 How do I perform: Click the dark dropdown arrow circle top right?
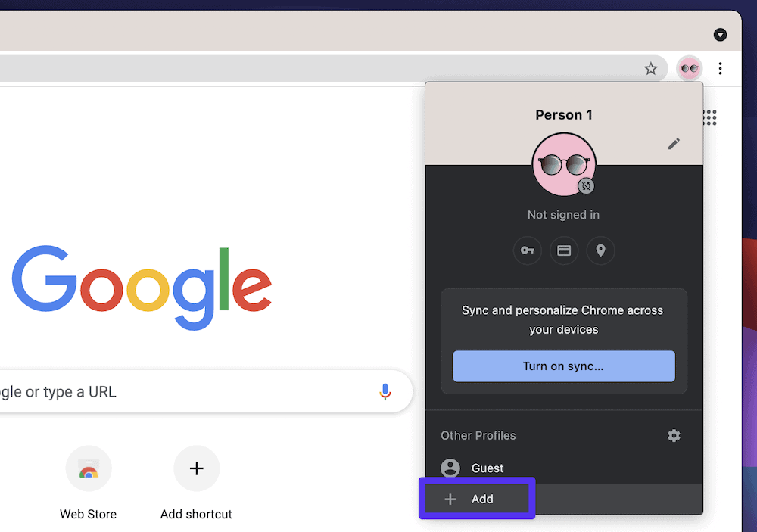coord(720,35)
